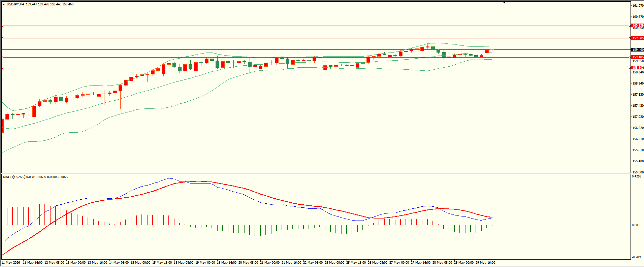Click the 12 May 08:00 time label
644x267 pixels.
click(54, 263)
